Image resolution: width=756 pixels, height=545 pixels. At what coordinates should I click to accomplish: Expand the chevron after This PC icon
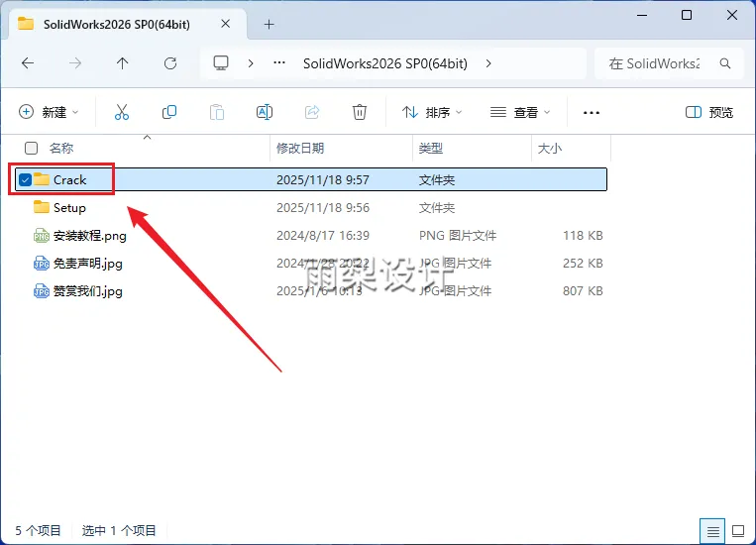click(251, 63)
